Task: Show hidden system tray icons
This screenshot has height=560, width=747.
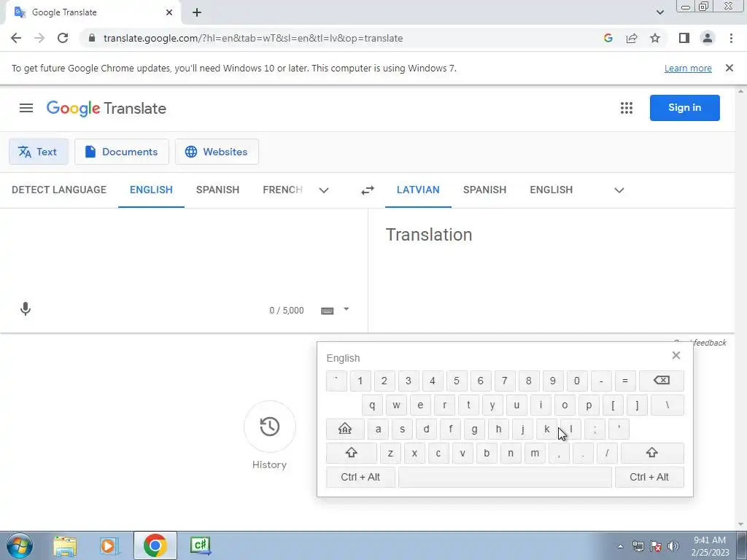Action: click(620, 546)
